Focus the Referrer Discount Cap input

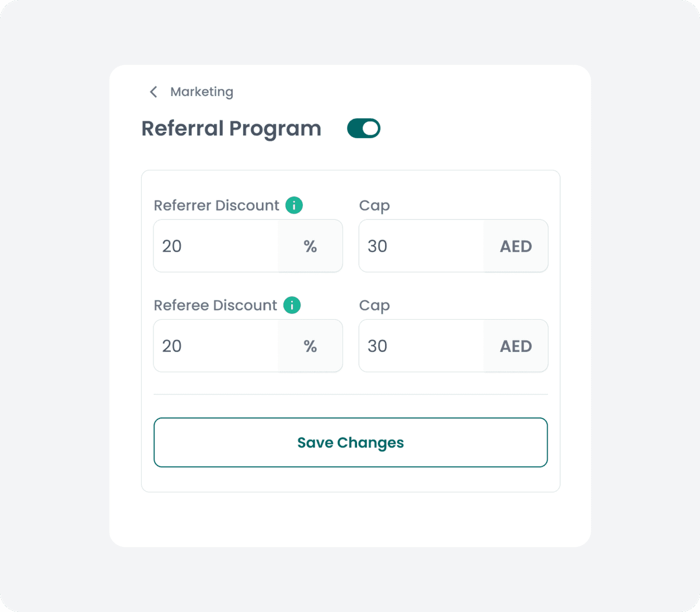pos(421,246)
